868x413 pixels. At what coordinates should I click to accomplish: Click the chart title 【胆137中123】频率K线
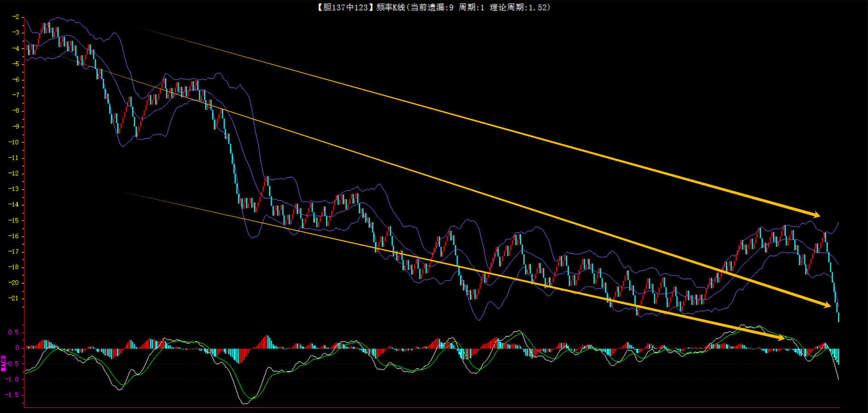(x=361, y=7)
